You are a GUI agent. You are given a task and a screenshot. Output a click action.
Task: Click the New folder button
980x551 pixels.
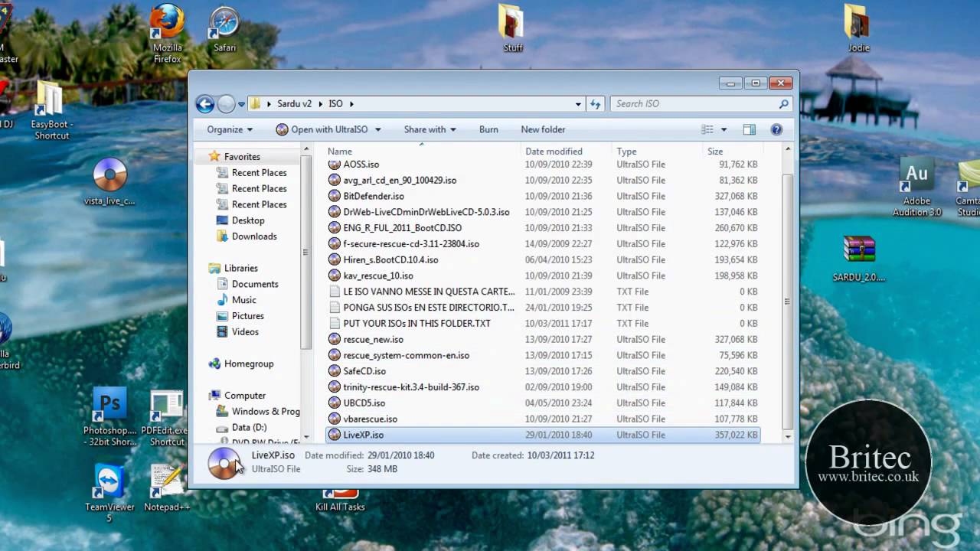[x=543, y=130]
